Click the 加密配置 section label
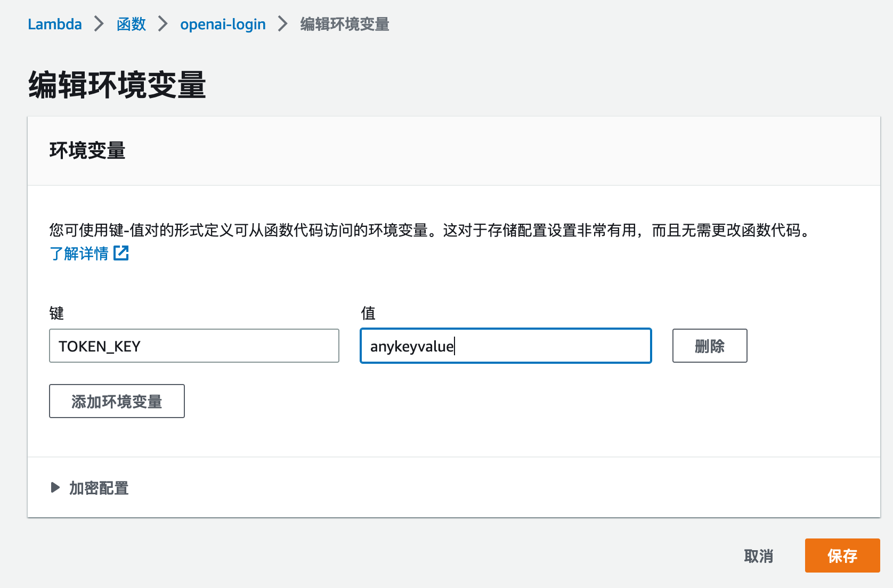The width and height of the screenshot is (893, 588). click(99, 488)
